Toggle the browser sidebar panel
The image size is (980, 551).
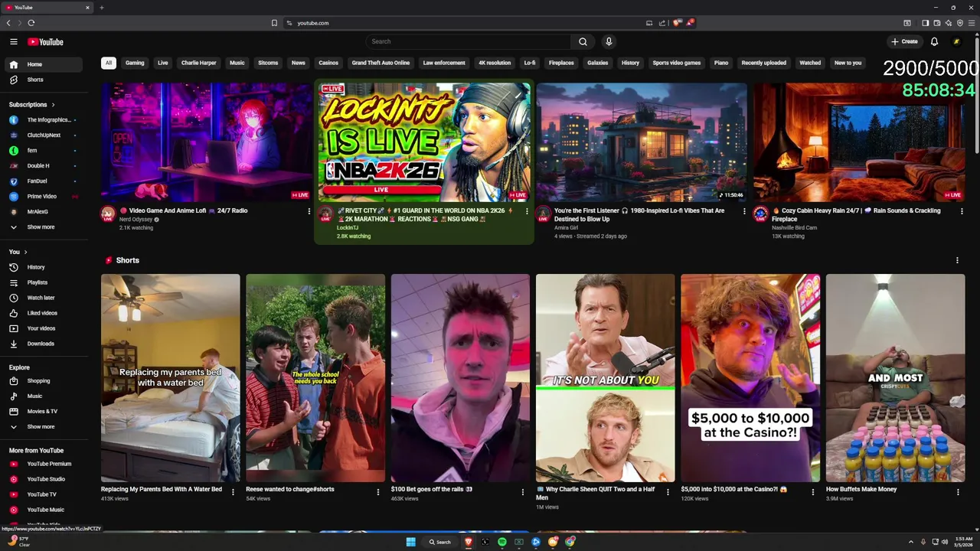pyautogui.click(x=925, y=23)
